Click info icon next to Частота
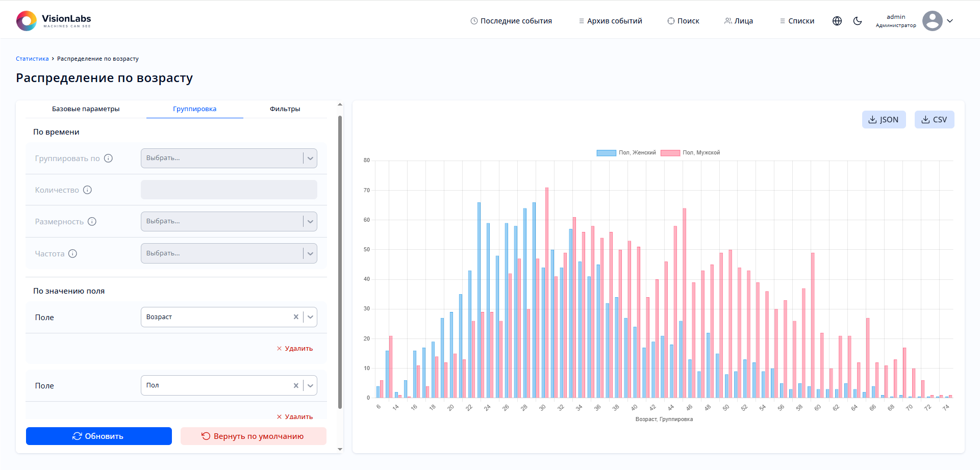The width and height of the screenshot is (980, 470). pyautogui.click(x=72, y=254)
